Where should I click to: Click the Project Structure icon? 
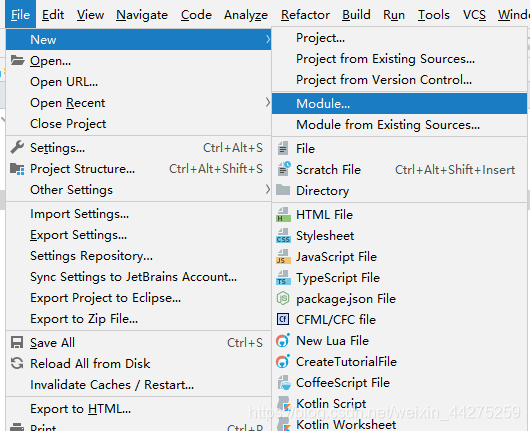17,169
